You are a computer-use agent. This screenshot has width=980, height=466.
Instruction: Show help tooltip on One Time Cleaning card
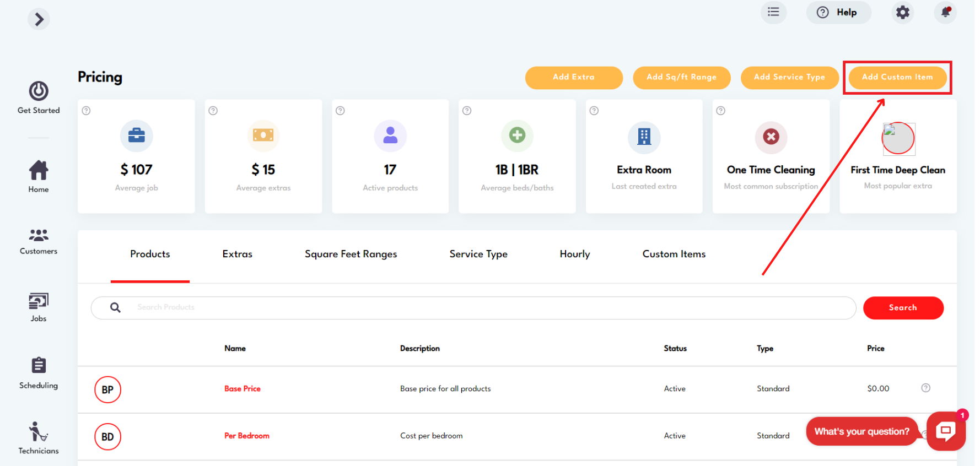[x=720, y=111]
